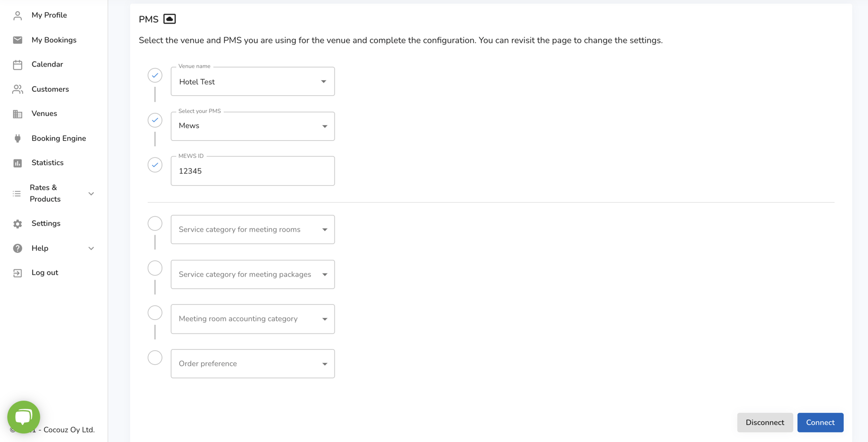Screen dimensions: 868x442
Task: Click the Connect button
Action: (x=820, y=422)
